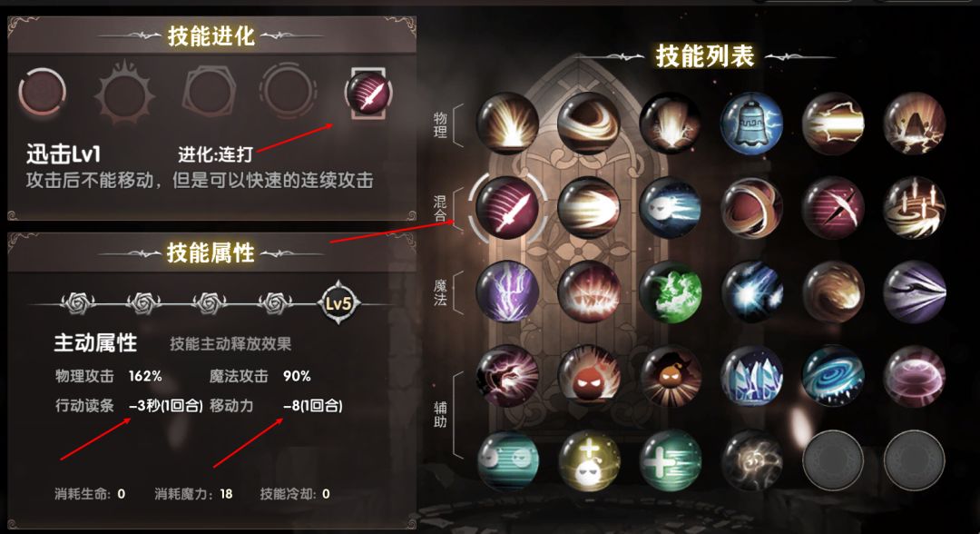Select the first empty evolution slot
Screen dimensions: 980x534
[x=42, y=94]
